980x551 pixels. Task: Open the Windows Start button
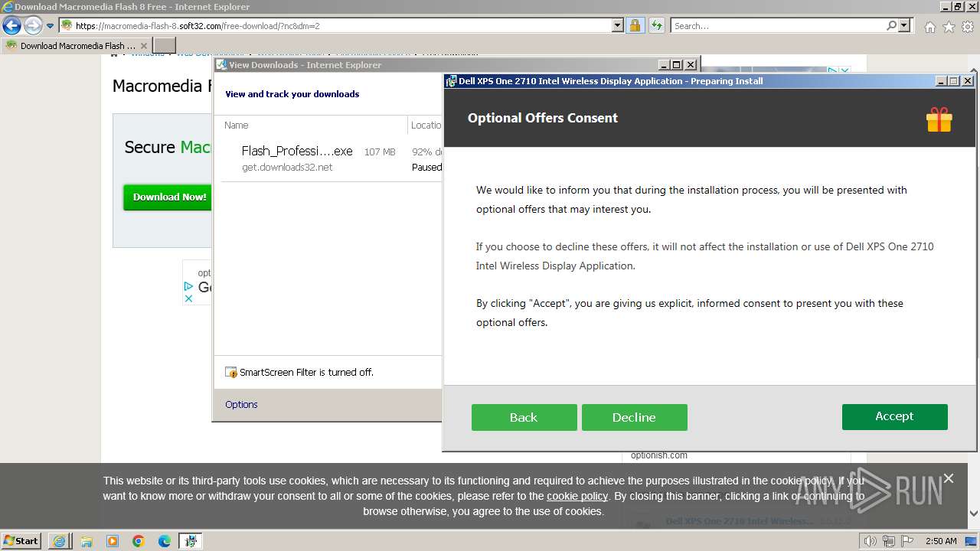[x=21, y=540]
